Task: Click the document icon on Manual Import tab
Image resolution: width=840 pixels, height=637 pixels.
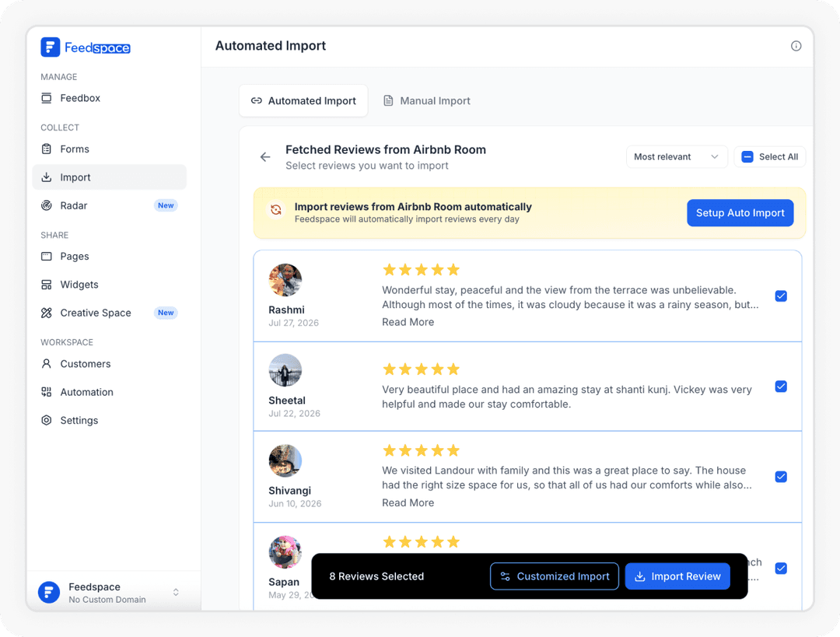Action: click(x=388, y=100)
